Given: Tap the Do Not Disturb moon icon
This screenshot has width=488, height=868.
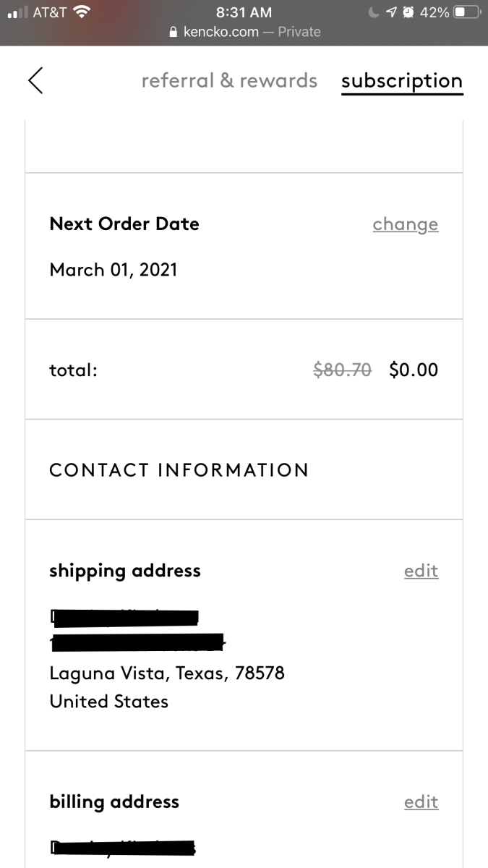Looking at the screenshot, I should point(374,12).
